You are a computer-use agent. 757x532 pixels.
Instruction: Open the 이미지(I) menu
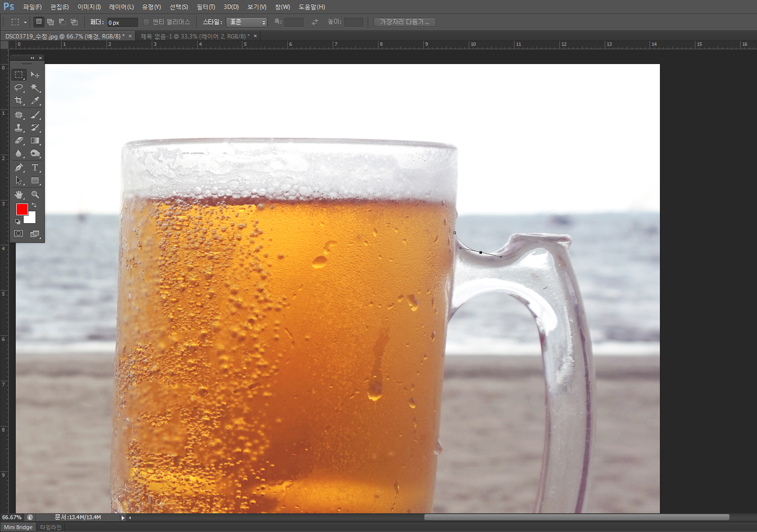[x=89, y=7]
